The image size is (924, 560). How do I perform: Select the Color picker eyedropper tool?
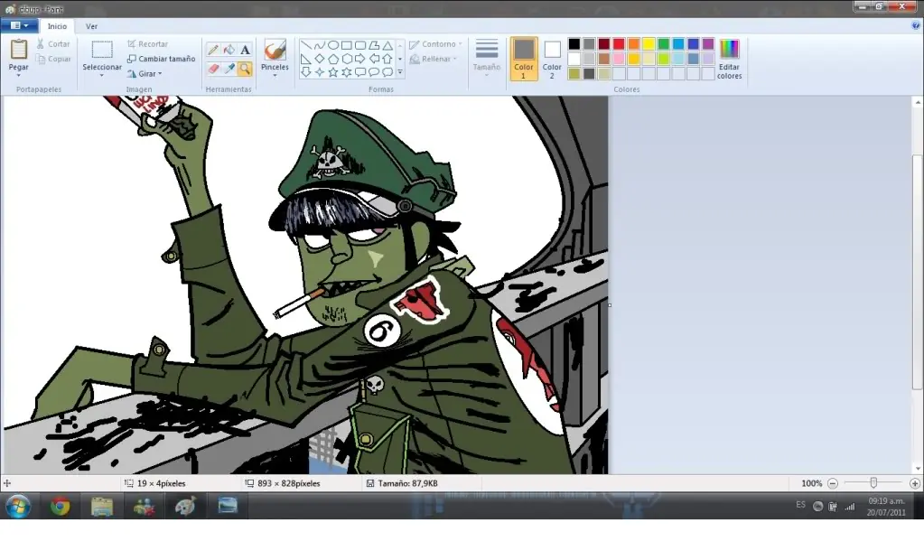(229, 69)
